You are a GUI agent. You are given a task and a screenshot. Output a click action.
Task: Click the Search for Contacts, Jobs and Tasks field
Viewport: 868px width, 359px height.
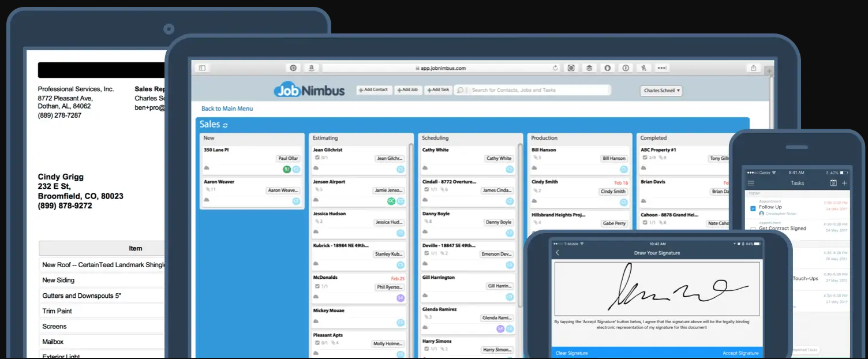click(532, 90)
